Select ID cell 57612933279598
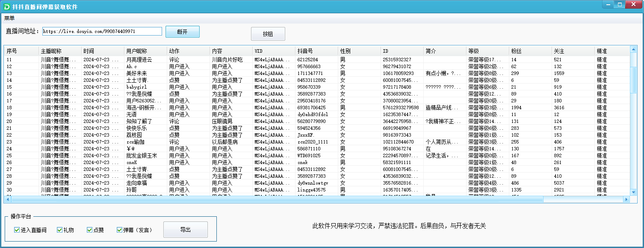Screen dimensions: 644x248 tap(401, 108)
